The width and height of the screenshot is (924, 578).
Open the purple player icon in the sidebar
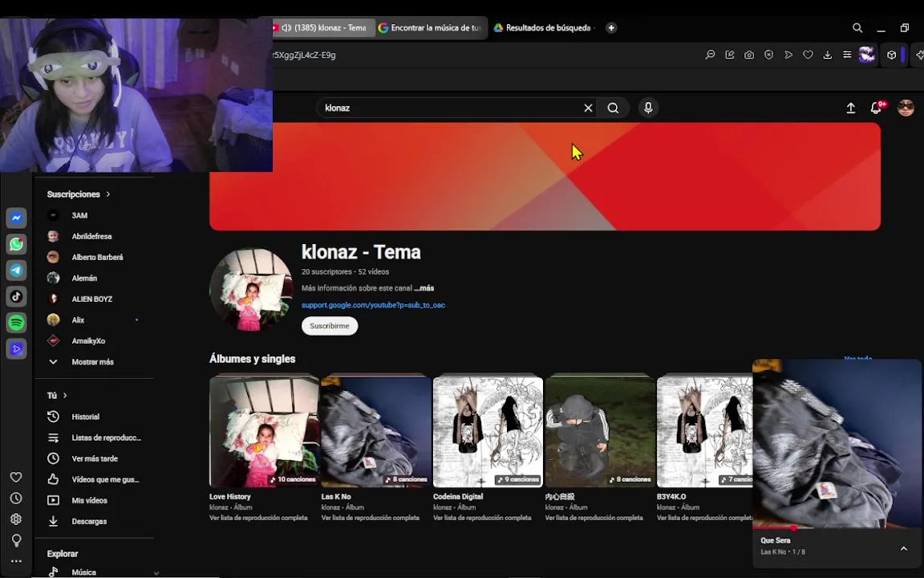(17, 348)
